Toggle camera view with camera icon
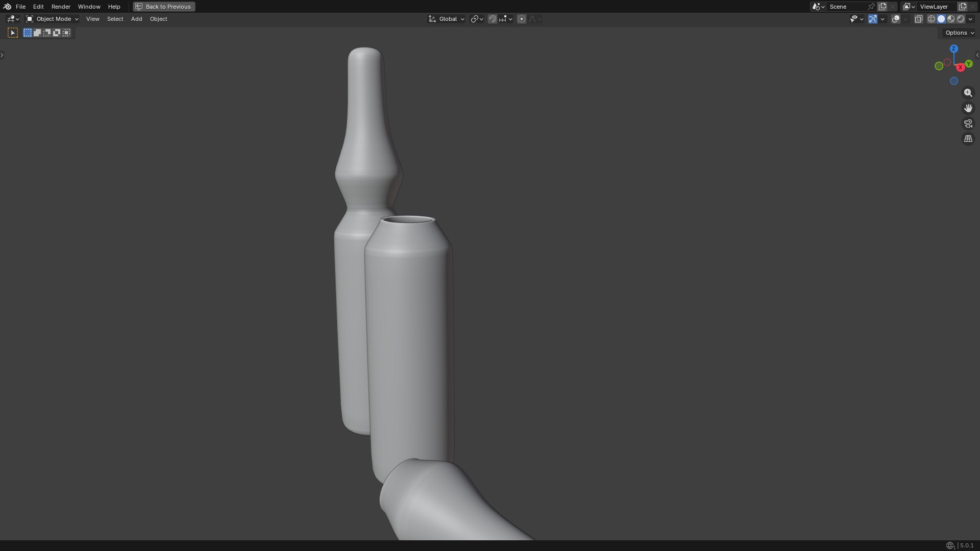The image size is (980, 551). tap(968, 123)
